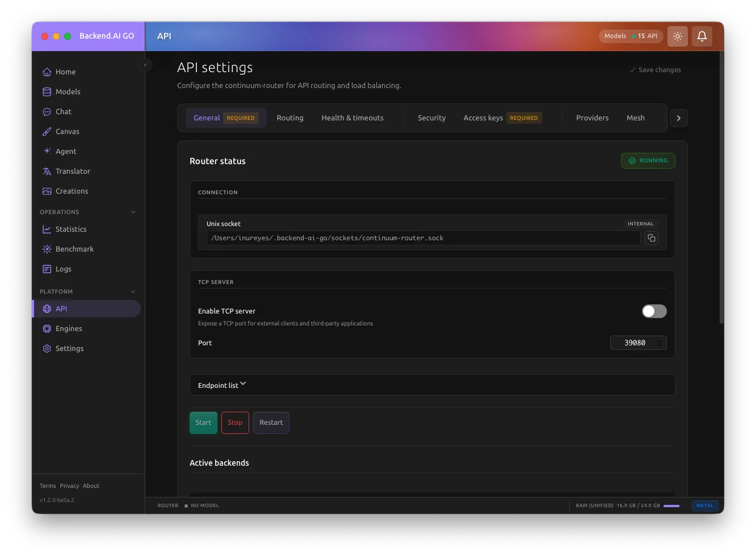Click the RAM usage indicator bar
Viewport: 756px width, 556px height.
672,505
